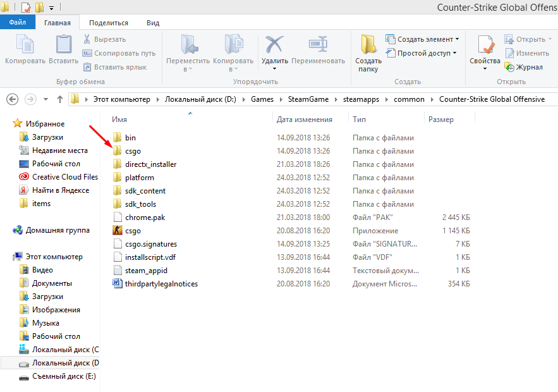The height and width of the screenshot is (392, 558).
Task: Select the csgo application icon
Action: point(118,230)
